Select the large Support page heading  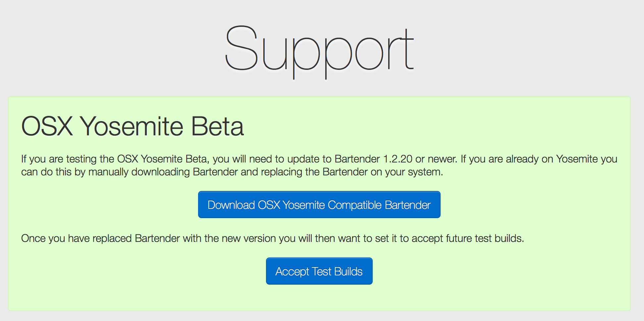coord(319,51)
